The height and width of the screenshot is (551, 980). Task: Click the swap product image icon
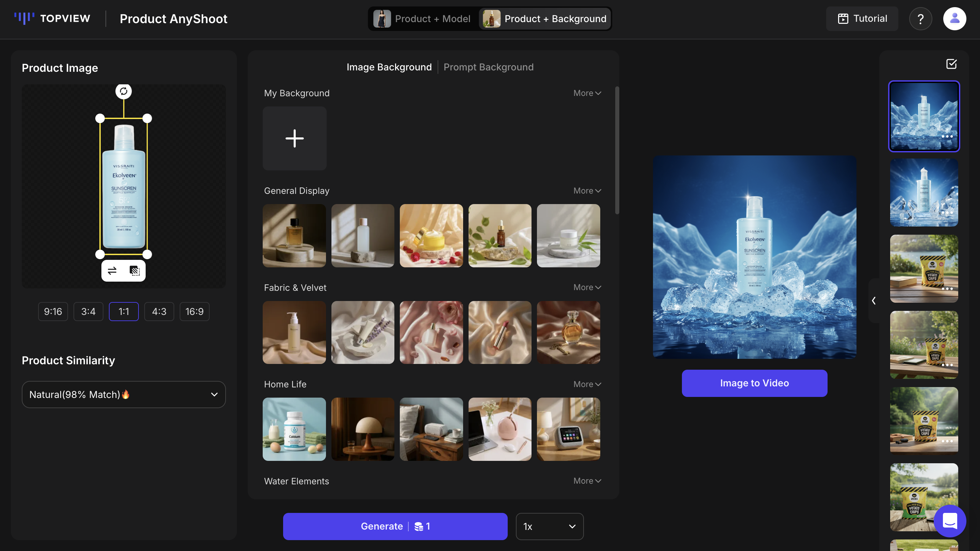pyautogui.click(x=112, y=271)
